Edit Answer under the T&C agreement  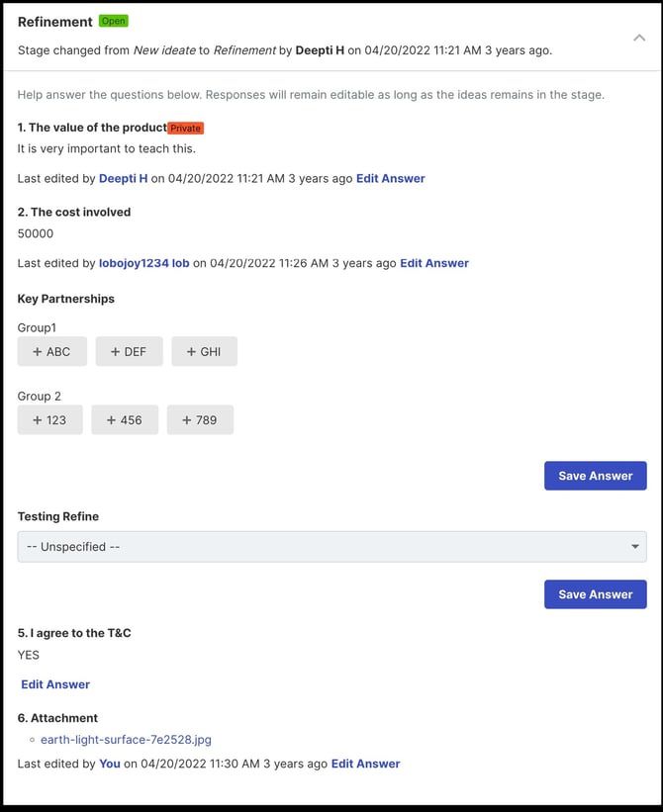point(55,683)
